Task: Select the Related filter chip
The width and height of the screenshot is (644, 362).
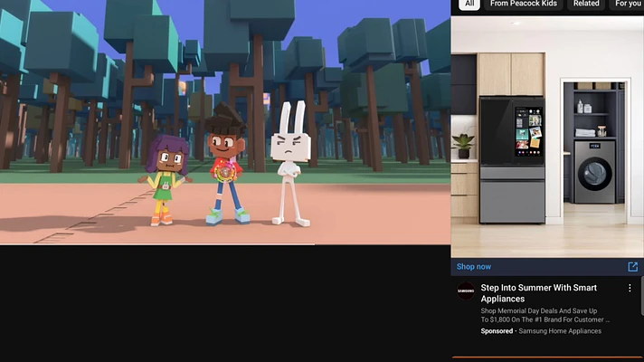Action: (586, 5)
